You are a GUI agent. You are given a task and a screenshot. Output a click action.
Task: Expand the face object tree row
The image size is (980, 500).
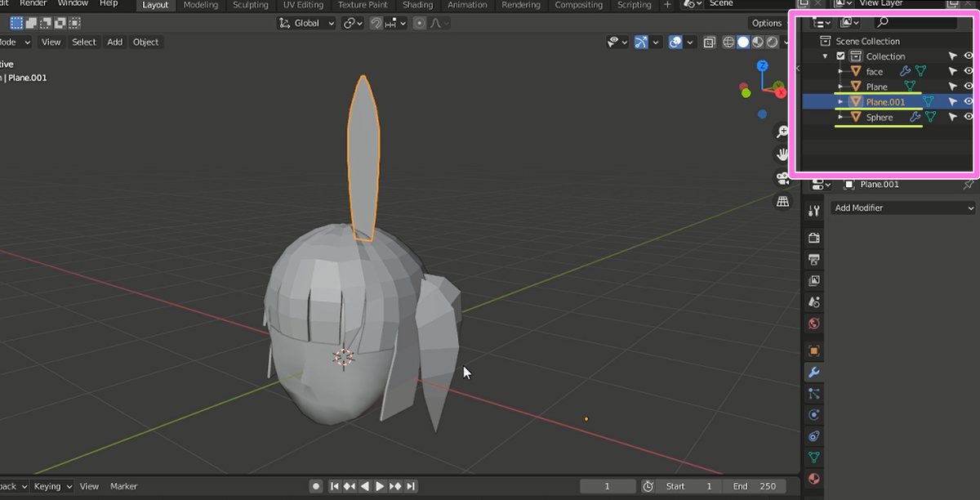pyautogui.click(x=840, y=71)
